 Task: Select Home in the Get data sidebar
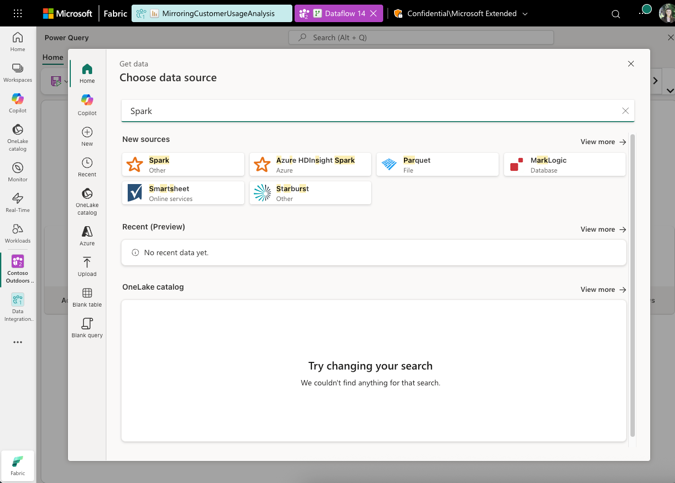pyautogui.click(x=87, y=73)
